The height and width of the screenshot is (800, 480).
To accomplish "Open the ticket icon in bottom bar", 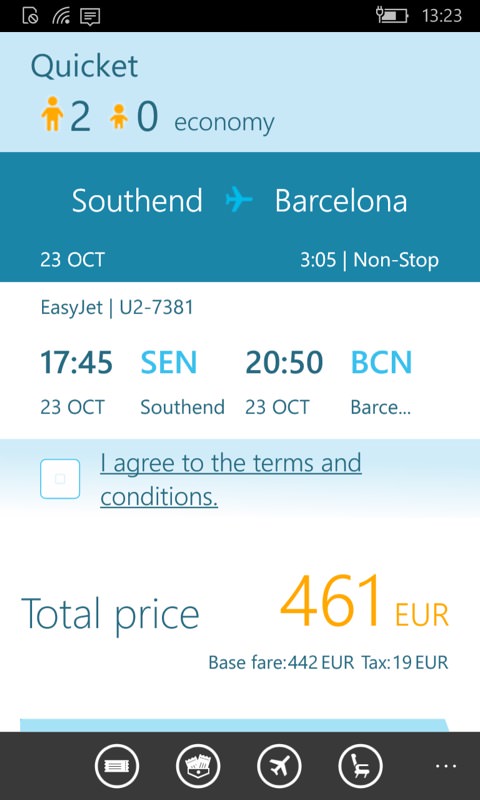I will coord(116,766).
